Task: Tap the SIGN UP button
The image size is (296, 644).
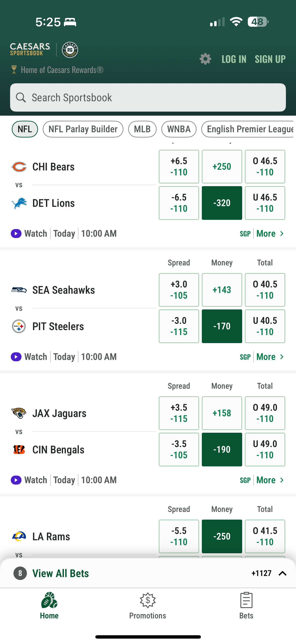Action: coord(270,59)
